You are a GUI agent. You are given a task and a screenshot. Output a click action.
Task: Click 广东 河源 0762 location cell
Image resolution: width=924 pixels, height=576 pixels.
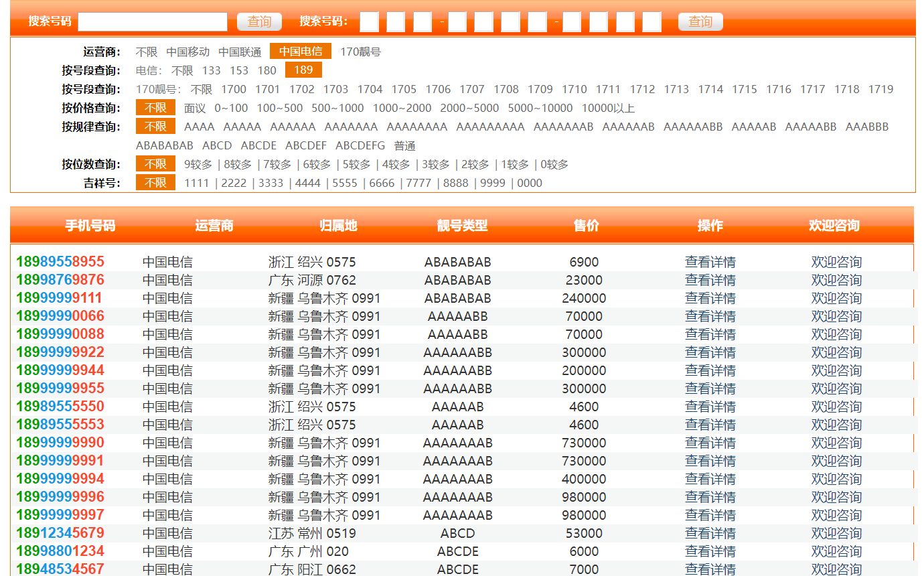(x=312, y=280)
